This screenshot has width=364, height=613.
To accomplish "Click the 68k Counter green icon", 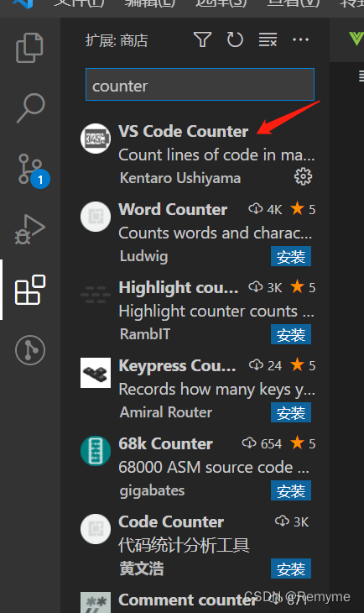I will tap(96, 451).
